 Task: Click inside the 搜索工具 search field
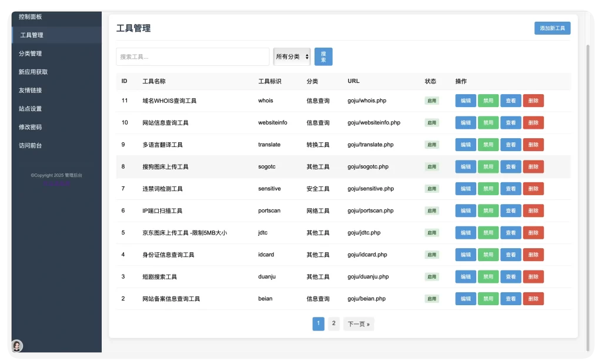click(x=192, y=56)
